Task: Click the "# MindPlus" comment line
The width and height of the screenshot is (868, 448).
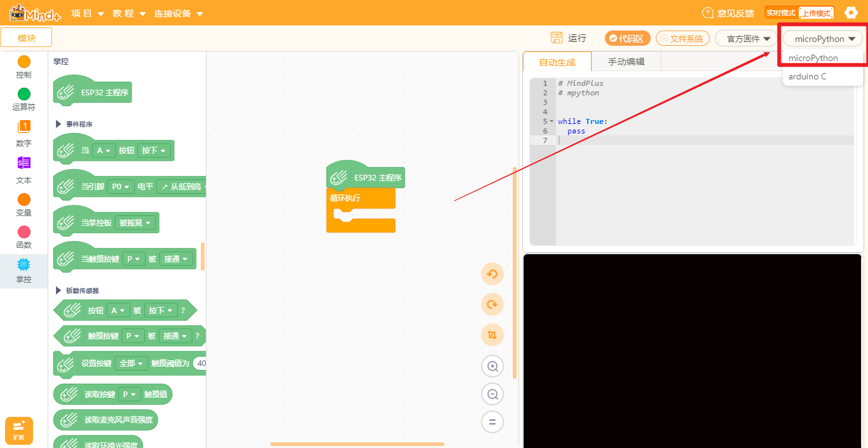Action: point(581,83)
